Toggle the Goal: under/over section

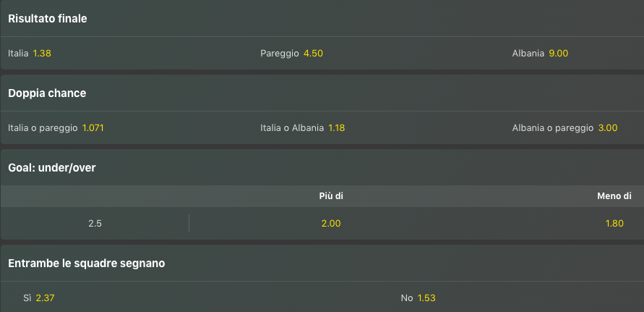tap(52, 168)
